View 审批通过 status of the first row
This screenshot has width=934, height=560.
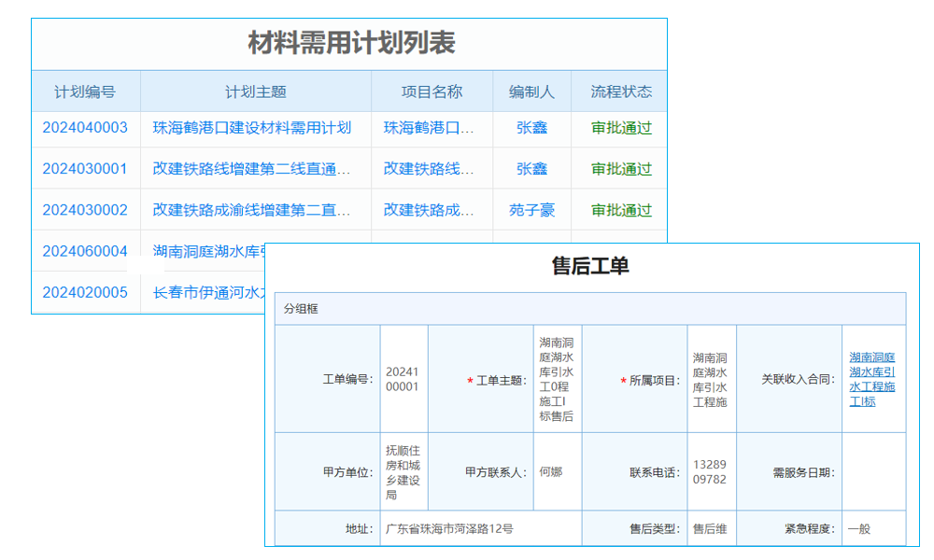[621, 128]
